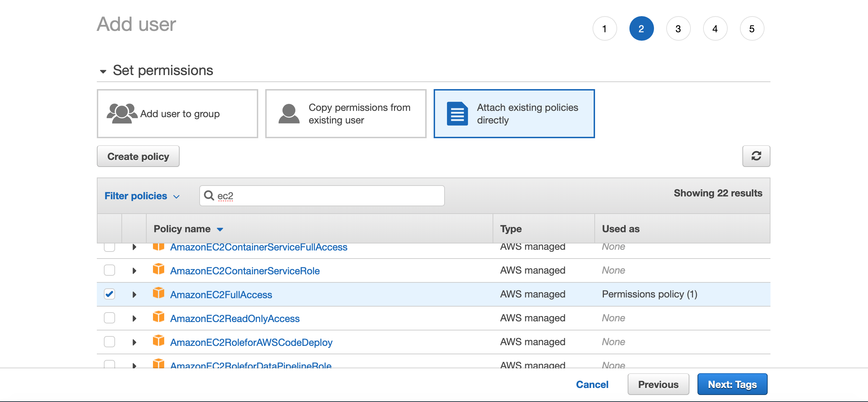The image size is (868, 402).
Task: Choose Copy permissions from existing user
Action: 346,114
